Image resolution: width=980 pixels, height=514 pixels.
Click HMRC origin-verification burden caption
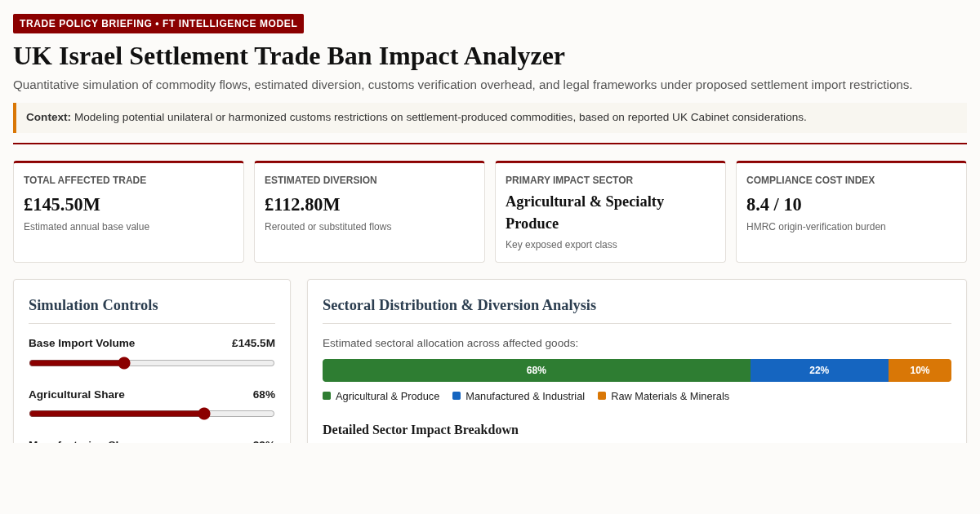tap(816, 227)
